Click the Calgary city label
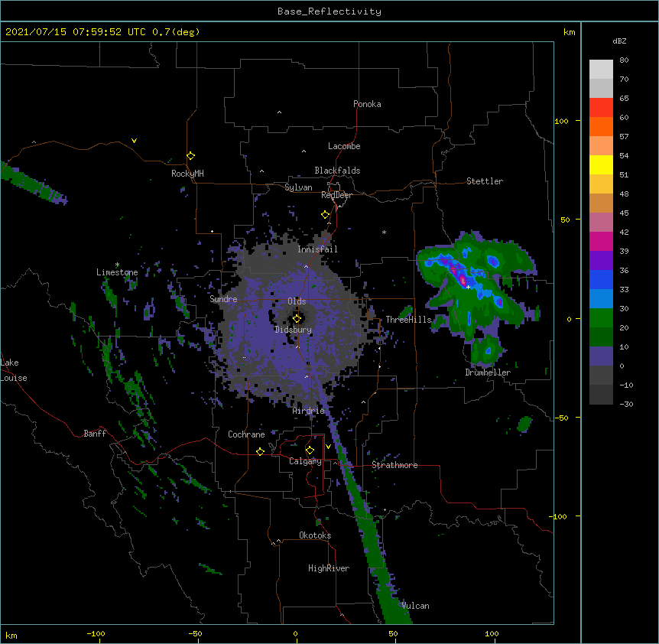The image size is (659, 644). 305,461
